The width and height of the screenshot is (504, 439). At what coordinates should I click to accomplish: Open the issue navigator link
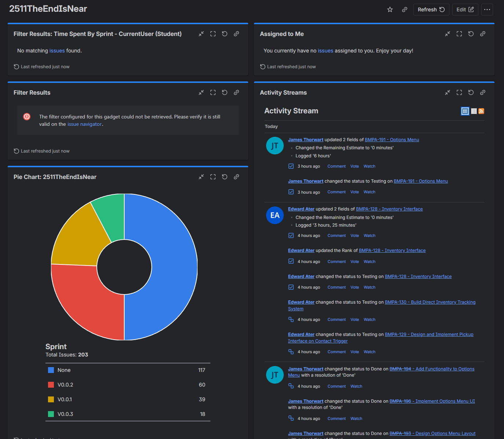coord(85,124)
